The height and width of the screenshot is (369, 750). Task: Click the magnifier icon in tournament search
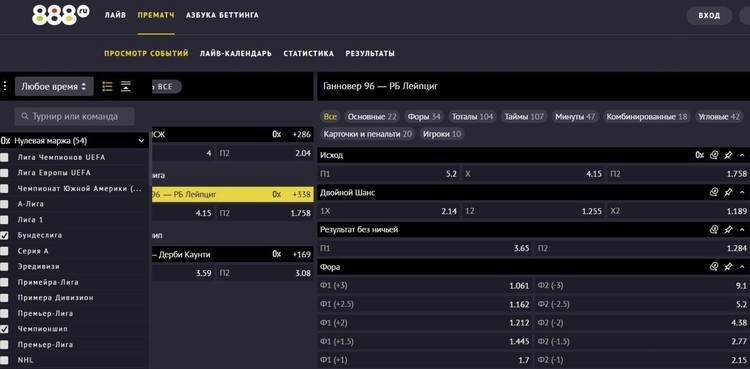[24, 116]
